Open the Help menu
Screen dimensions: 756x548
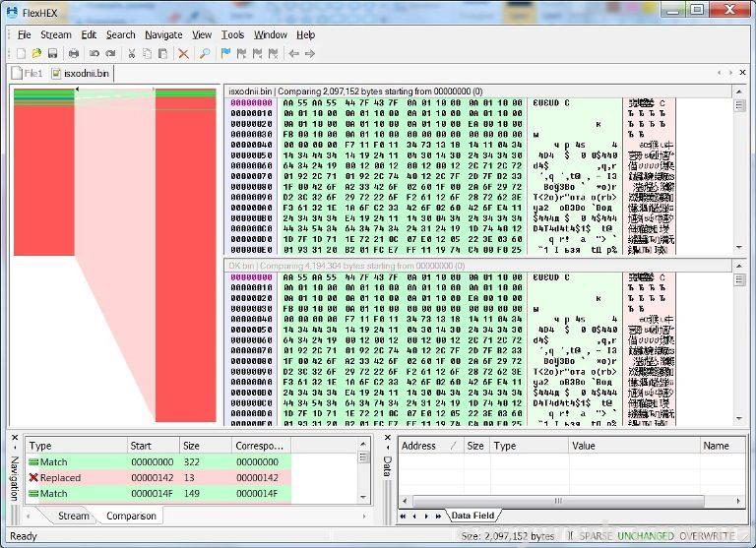[x=306, y=34]
